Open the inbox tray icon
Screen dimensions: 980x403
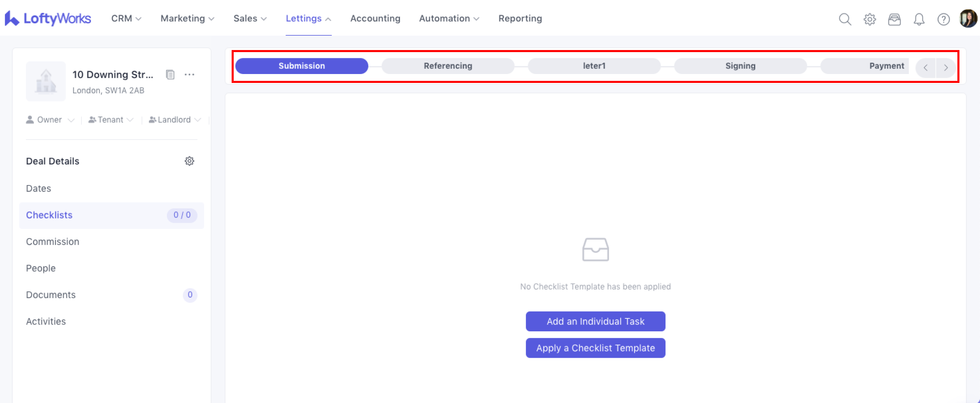894,19
